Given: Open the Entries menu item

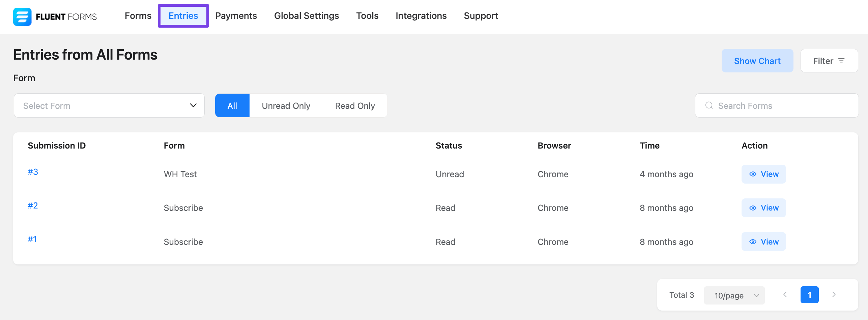Looking at the screenshot, I should (183, 16).
